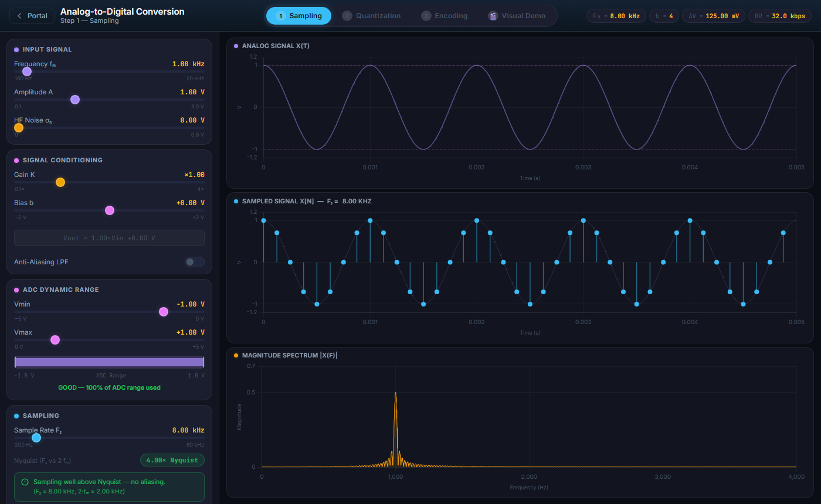Click the Amplitude A slider handle

pos(75,100)
